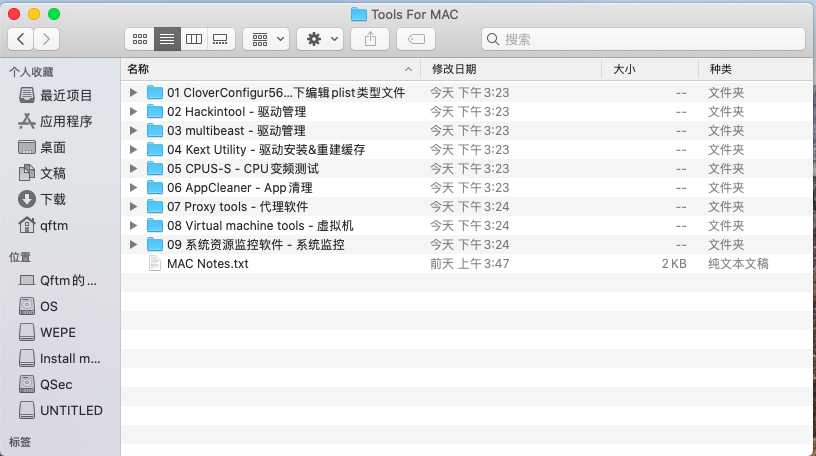Click the '01 CloverConfigur56…下编辑plist类型文件' name

(x=286, y=93)
